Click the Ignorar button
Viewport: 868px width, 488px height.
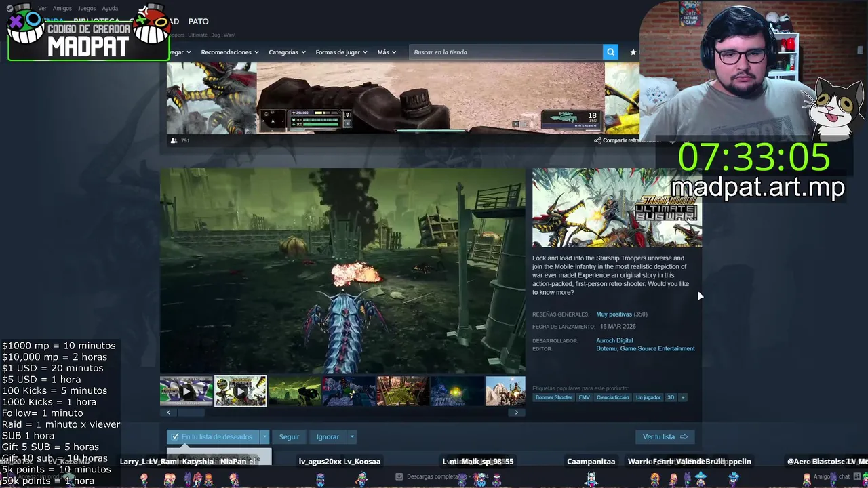click(328, 437)
